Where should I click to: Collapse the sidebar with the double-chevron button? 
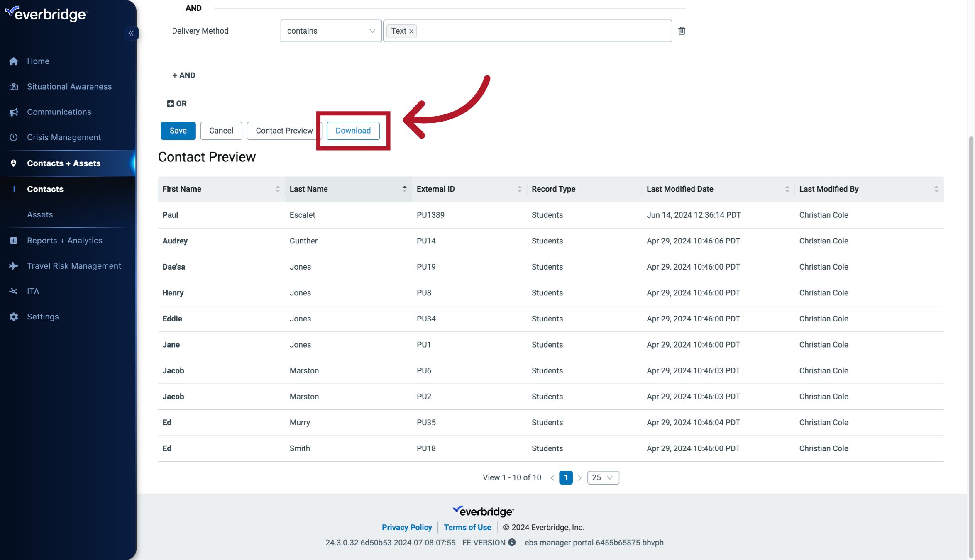[131, 33]
